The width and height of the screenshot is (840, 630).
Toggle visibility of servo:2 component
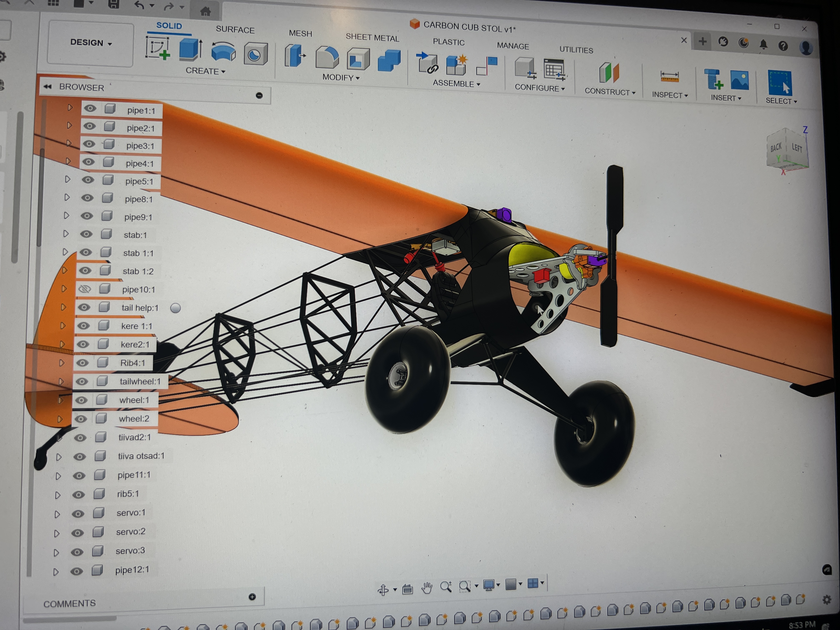(x=77, y=533)
